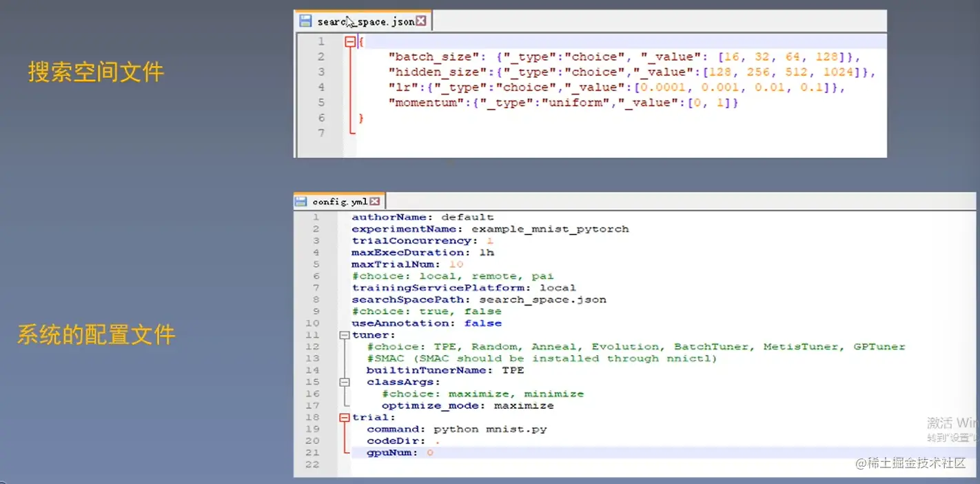Click the maxTrialNum: 10 line

pyautogui.click(x=407, y=264)
